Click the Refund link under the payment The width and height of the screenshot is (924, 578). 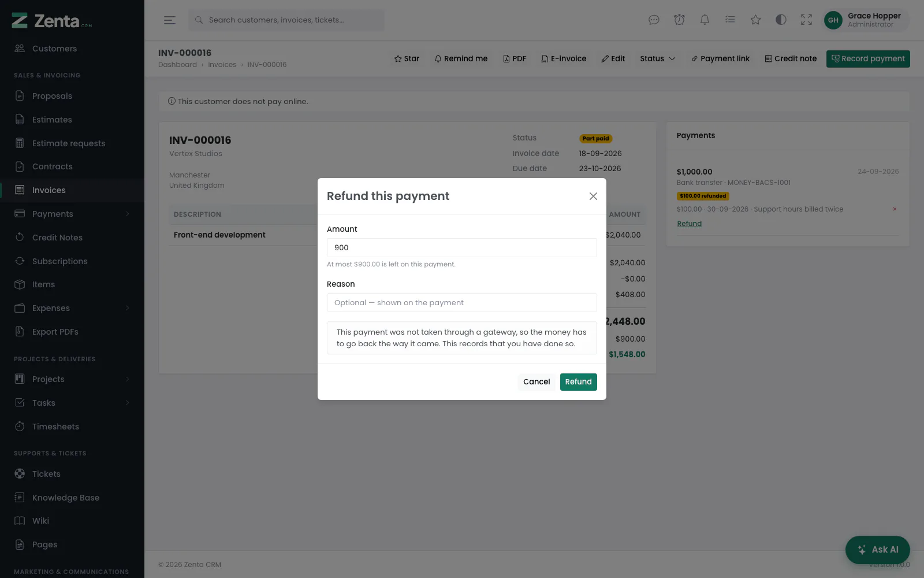(x=689, y=224)
